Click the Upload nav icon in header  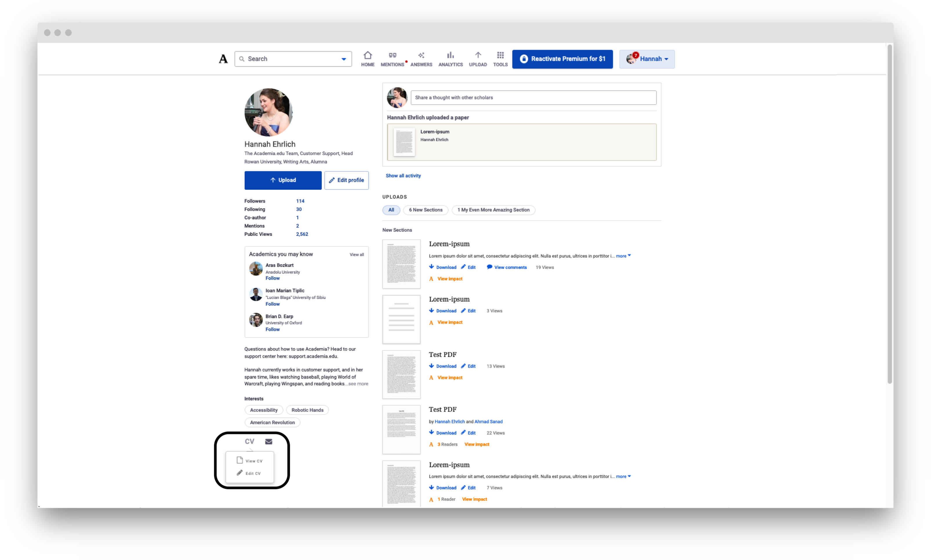coord(478,55)
